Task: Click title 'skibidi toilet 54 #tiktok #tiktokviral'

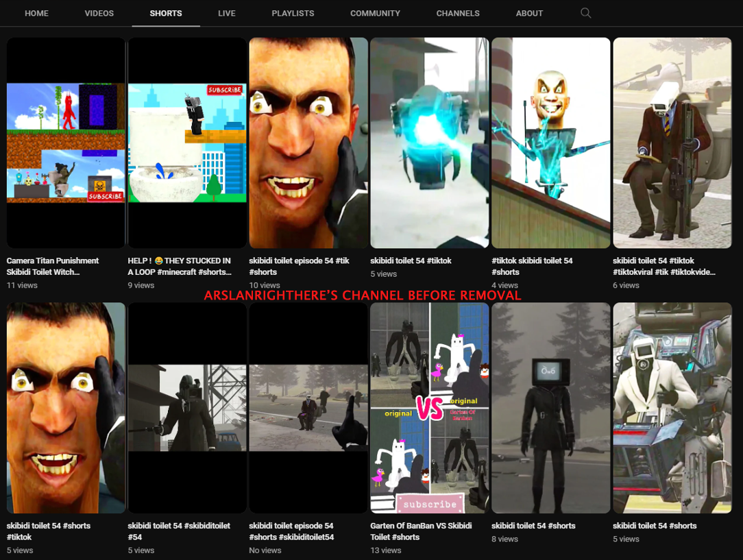Action: pyautogui.click(x=664, y=266)
